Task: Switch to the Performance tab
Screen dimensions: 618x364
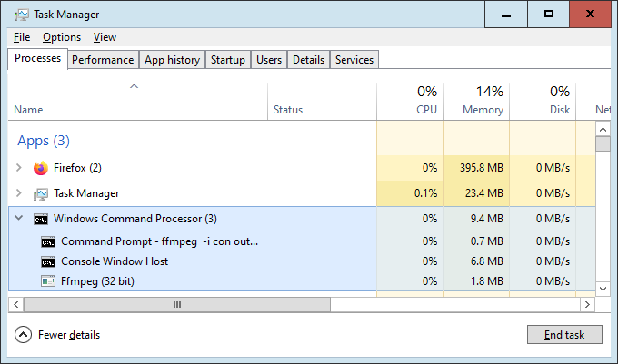Action: point(103,60)
